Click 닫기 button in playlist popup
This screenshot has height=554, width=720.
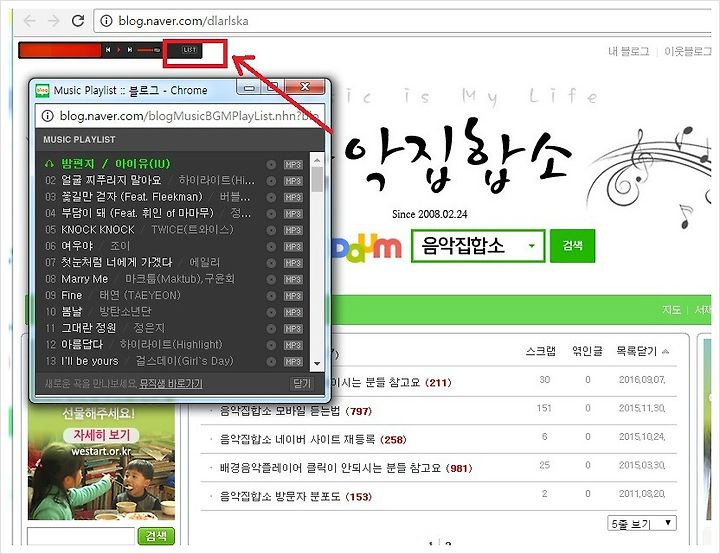coord(302,383)
